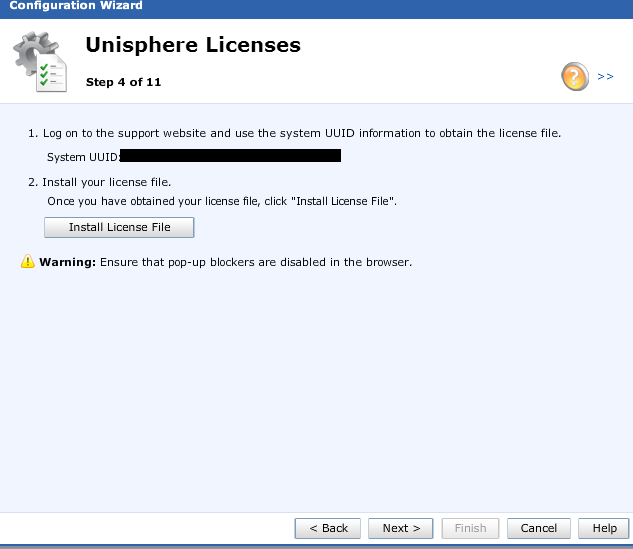This screenshot has height=549, width=633.
Task: Click the 'Once you have obtained' hint line
Action: tap(222, 201)
